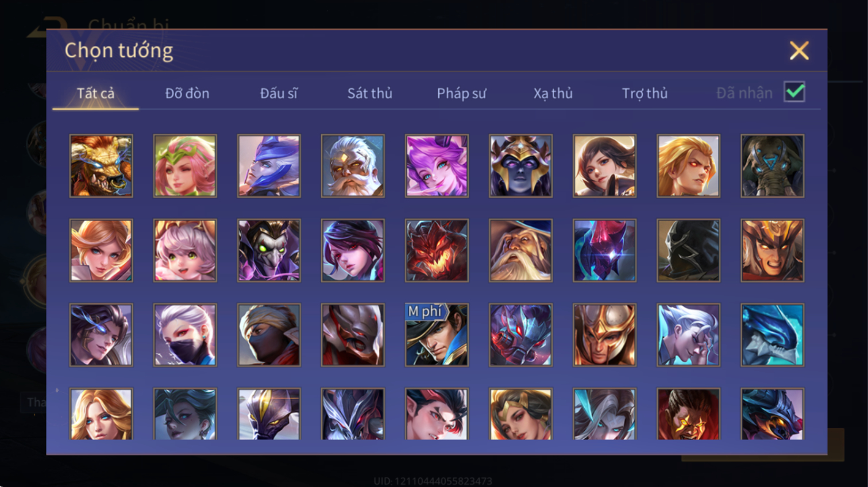Toggle the 'Đã nhận' checkbox
868x487 pixels.
point(794,92)
